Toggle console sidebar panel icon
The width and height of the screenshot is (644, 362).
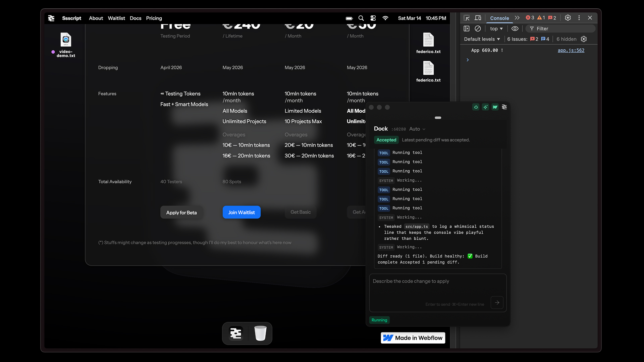(467, 29)
